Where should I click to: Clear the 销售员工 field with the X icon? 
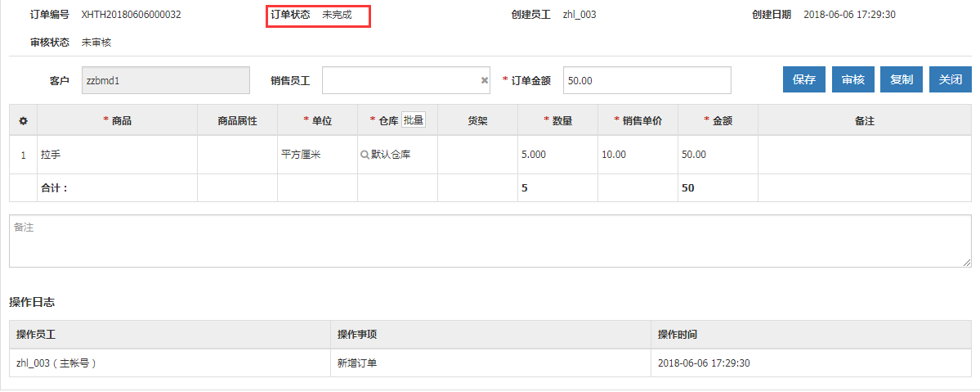(484, 81)
